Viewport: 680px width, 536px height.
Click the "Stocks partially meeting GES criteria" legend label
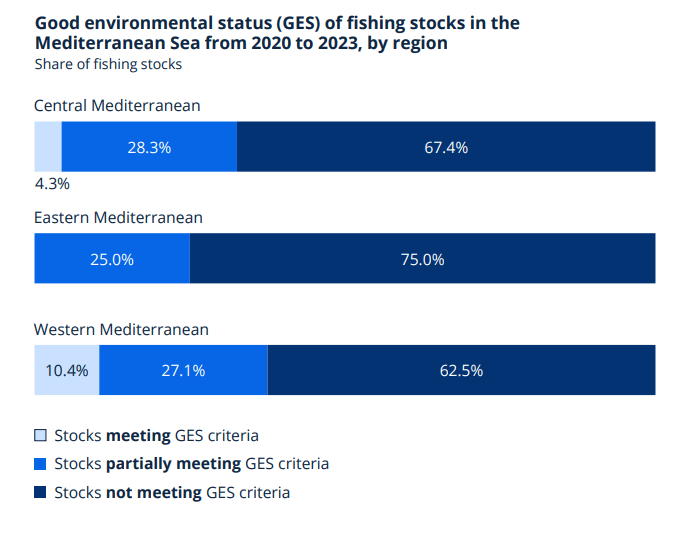click(191, 464)
